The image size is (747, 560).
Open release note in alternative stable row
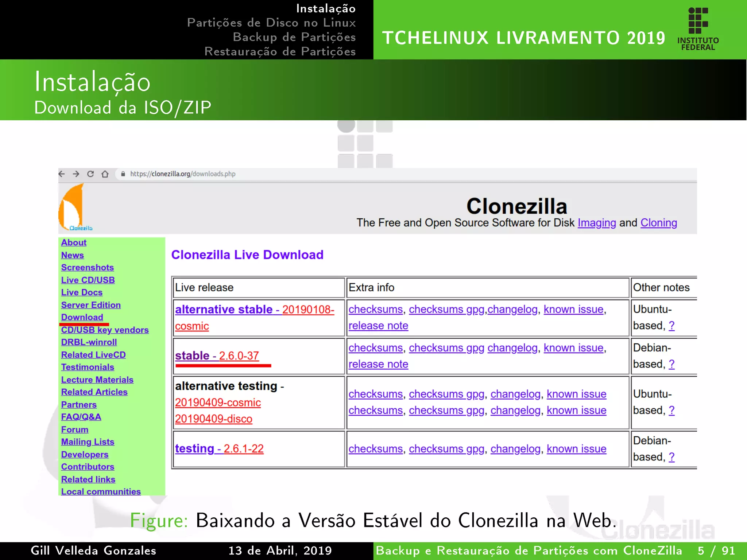tap(378, 326)
